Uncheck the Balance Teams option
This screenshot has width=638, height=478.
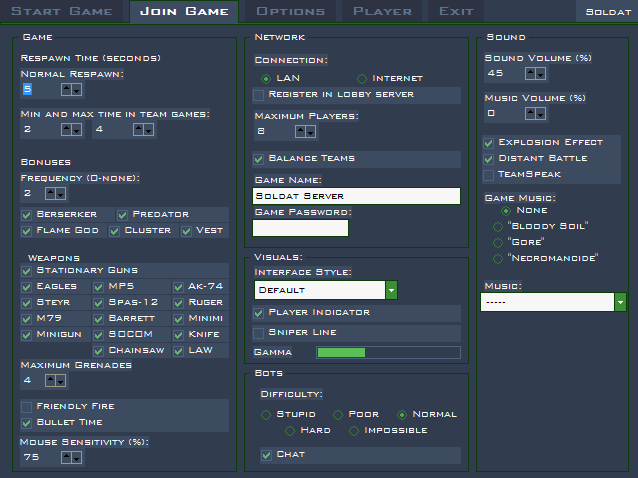[259, 159]
